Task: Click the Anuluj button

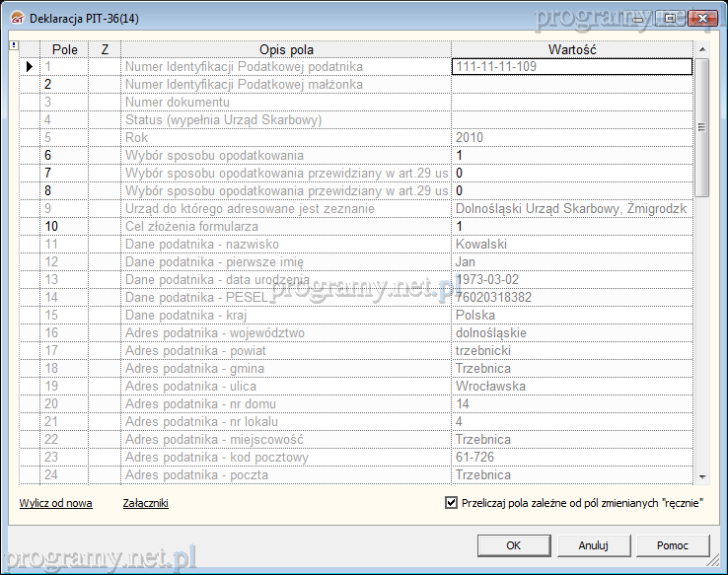Action: [593, 545]
